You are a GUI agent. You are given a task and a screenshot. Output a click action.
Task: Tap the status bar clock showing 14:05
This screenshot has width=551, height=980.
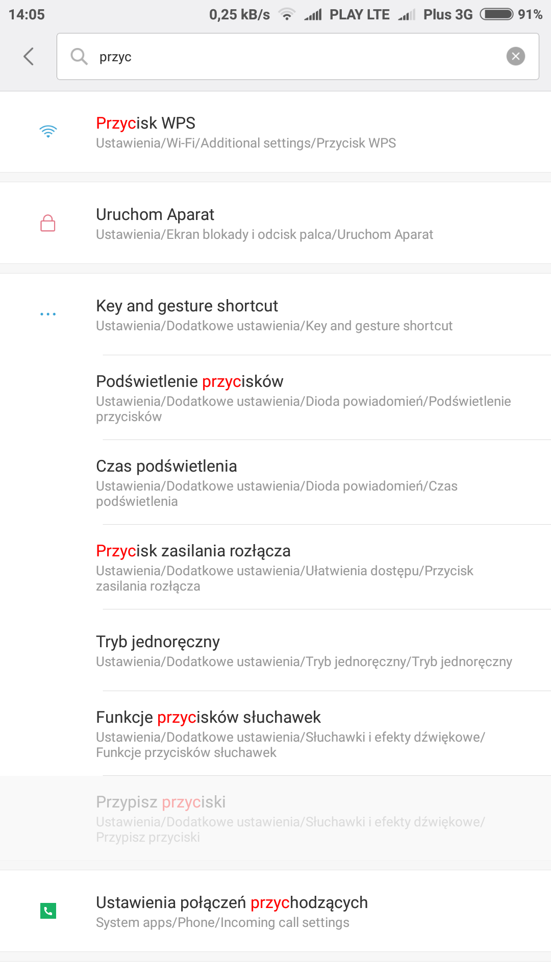pyautogui.click(x=27, y=14)
